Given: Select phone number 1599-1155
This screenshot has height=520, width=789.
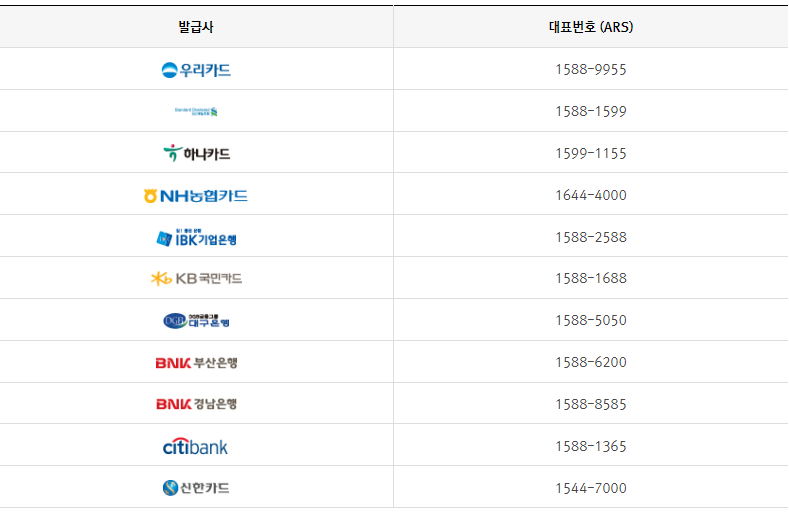Looking at the screenshot, I should coord(591,154).
